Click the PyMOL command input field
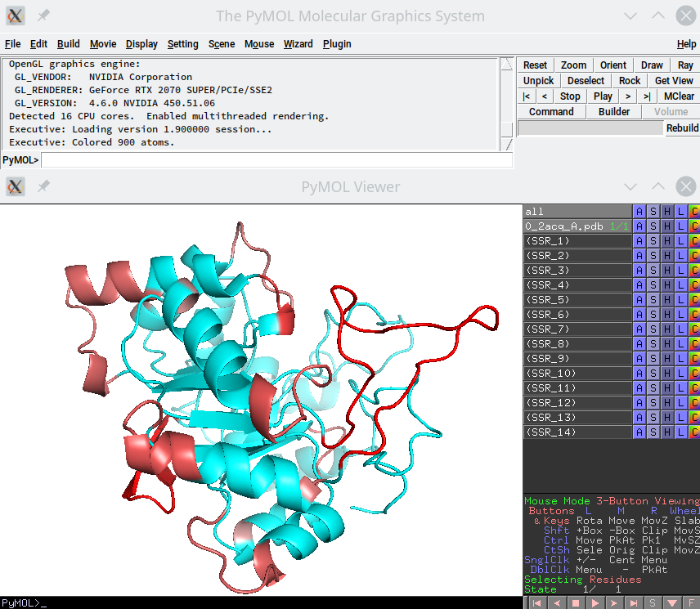The height and width of the screenshot is (609, 700). point(276,160)
